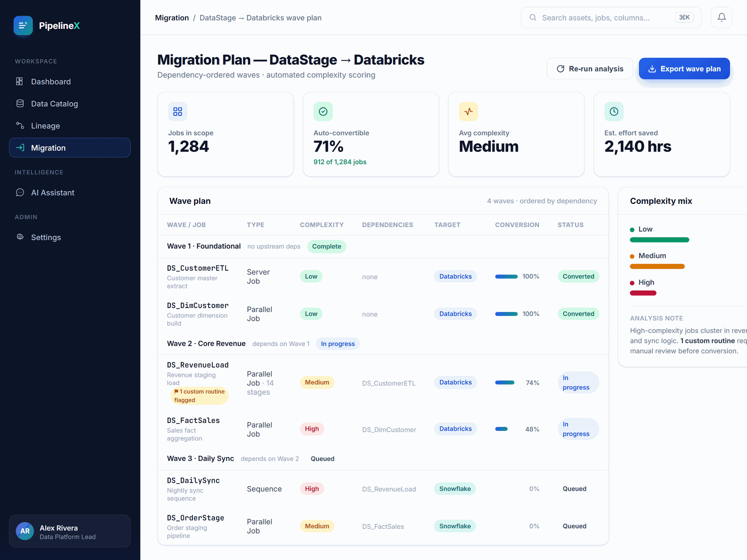Click the Migration breadcrumb link
747x560 pixels.
point(172,17)
